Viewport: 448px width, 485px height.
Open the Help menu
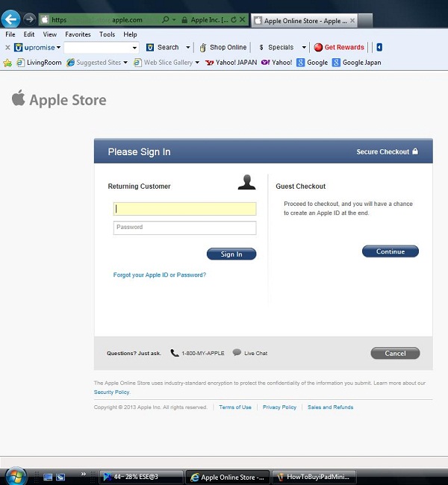tap(130, 34)
